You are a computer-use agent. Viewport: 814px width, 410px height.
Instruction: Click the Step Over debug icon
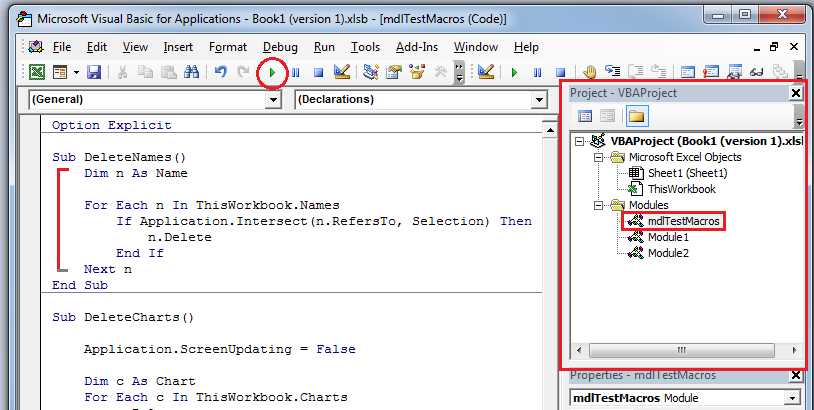pos(635,72)
